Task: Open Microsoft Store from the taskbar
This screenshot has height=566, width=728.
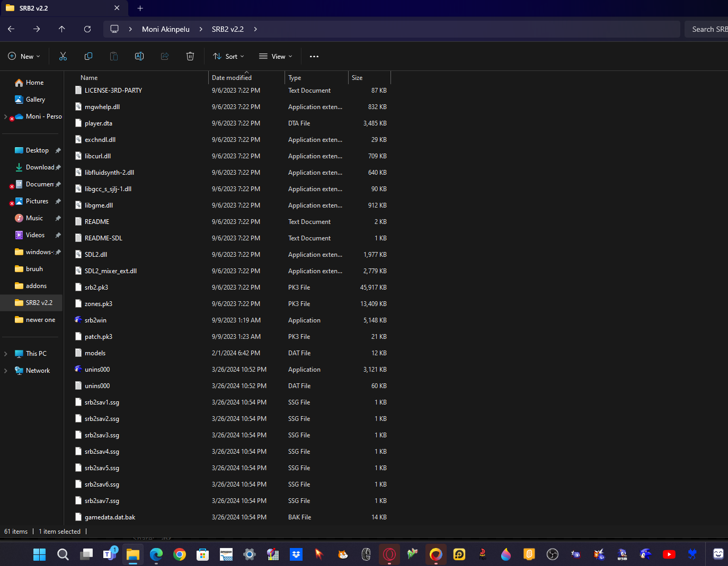Action: click(203, 554)
